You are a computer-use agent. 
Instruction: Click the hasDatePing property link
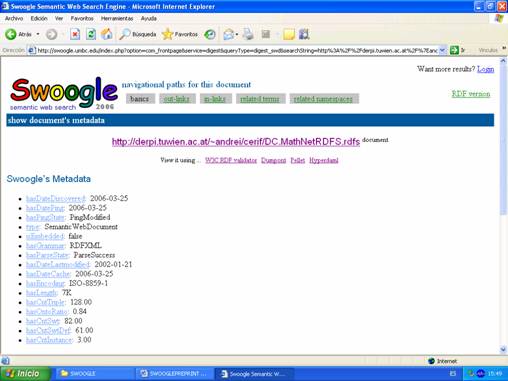tap(45, 208)
